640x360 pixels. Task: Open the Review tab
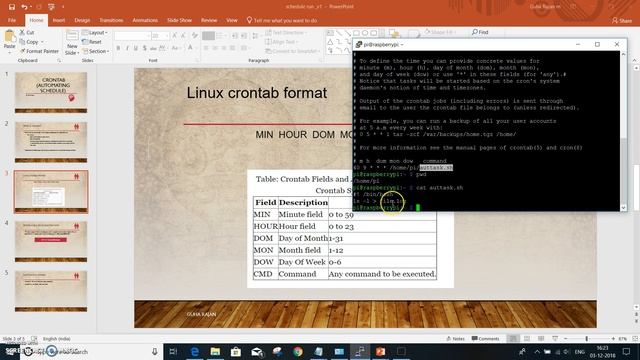pos(209,20)
